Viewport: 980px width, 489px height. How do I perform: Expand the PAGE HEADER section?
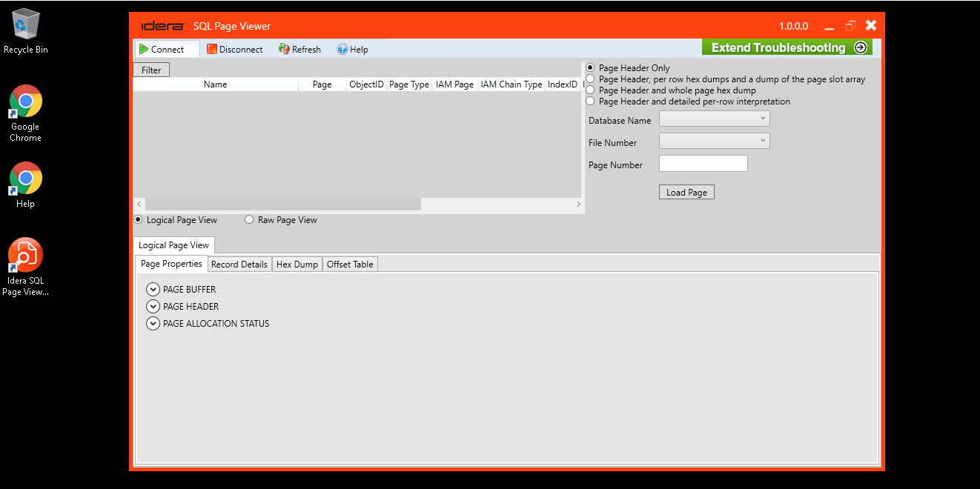click(x=153, y=306)
